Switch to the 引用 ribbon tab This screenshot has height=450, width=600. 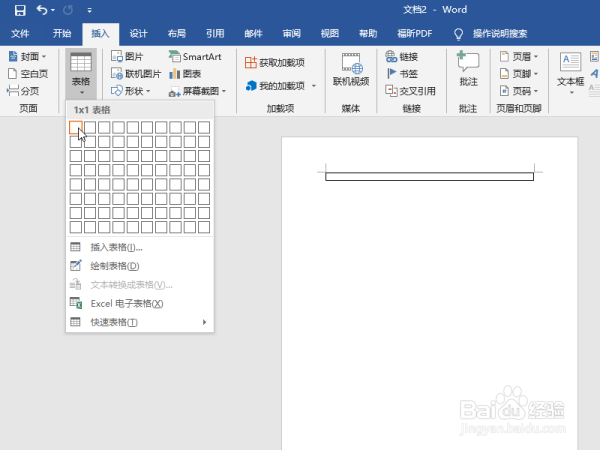(215, 34)
